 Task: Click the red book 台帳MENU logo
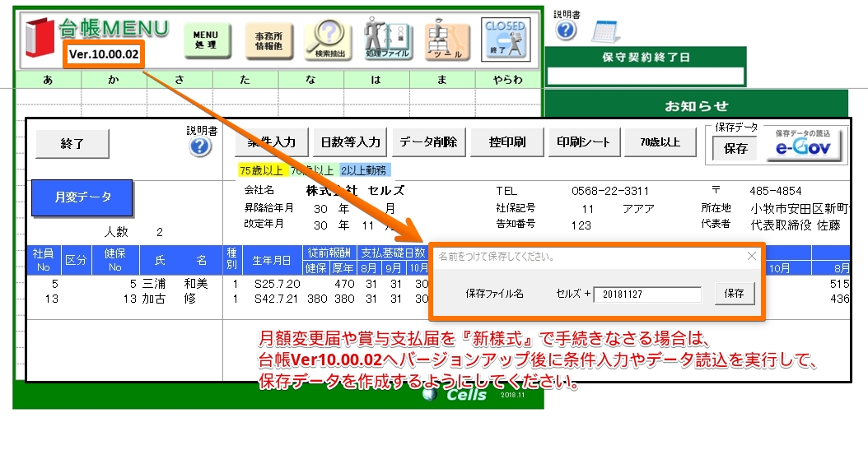(39, 38)
